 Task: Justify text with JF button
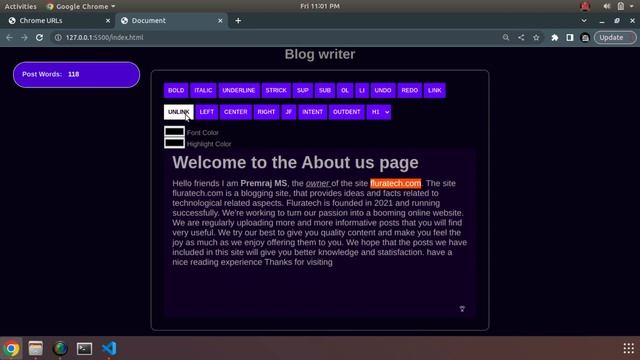[x=289, y=112]
